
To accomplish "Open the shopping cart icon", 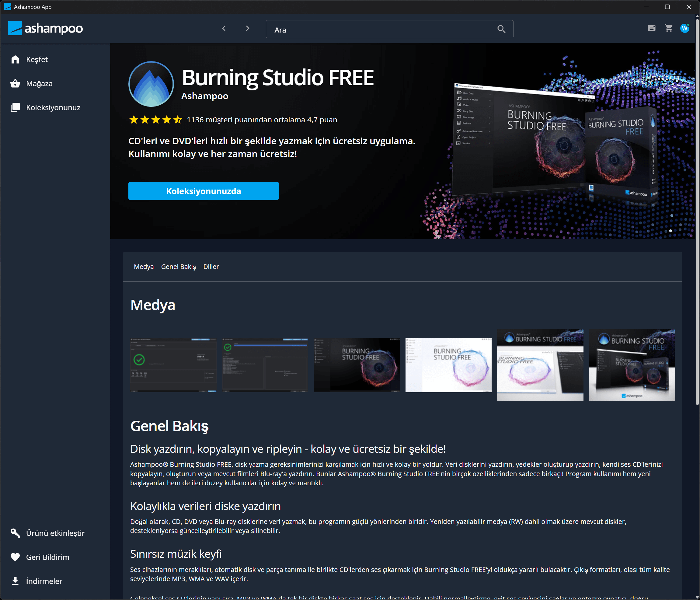I will (x=669, y=28).
